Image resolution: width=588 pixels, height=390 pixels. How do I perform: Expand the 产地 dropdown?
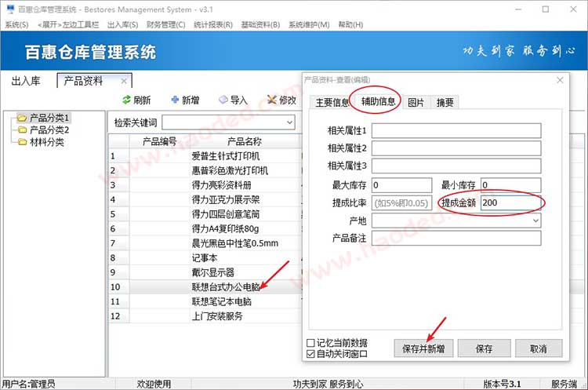(535, 221)
